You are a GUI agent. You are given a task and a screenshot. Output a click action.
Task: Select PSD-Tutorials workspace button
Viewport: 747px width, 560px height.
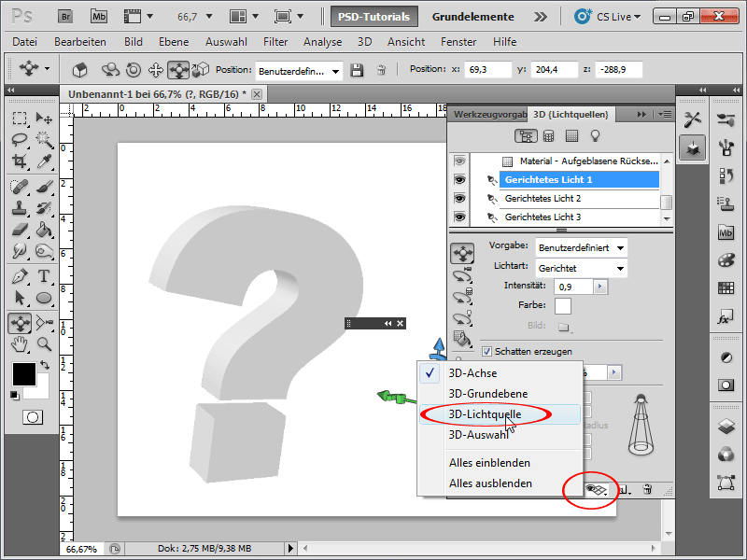[x=374, y=17]
